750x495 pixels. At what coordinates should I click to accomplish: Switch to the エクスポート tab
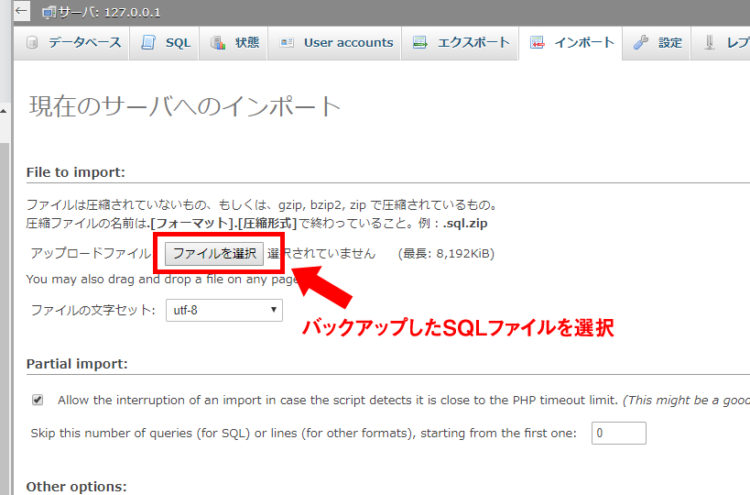(473, 43)
